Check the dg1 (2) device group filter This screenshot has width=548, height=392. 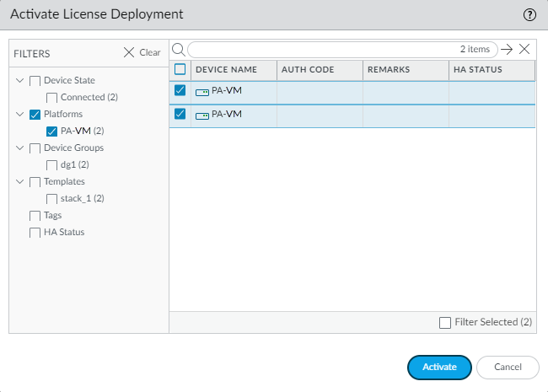point(52,164)
